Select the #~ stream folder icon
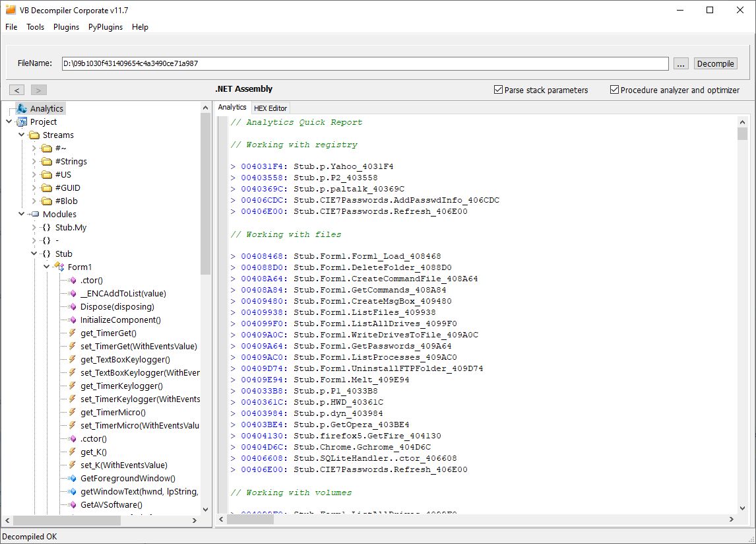This screenshot has height=544, width=756. point(47,148)
